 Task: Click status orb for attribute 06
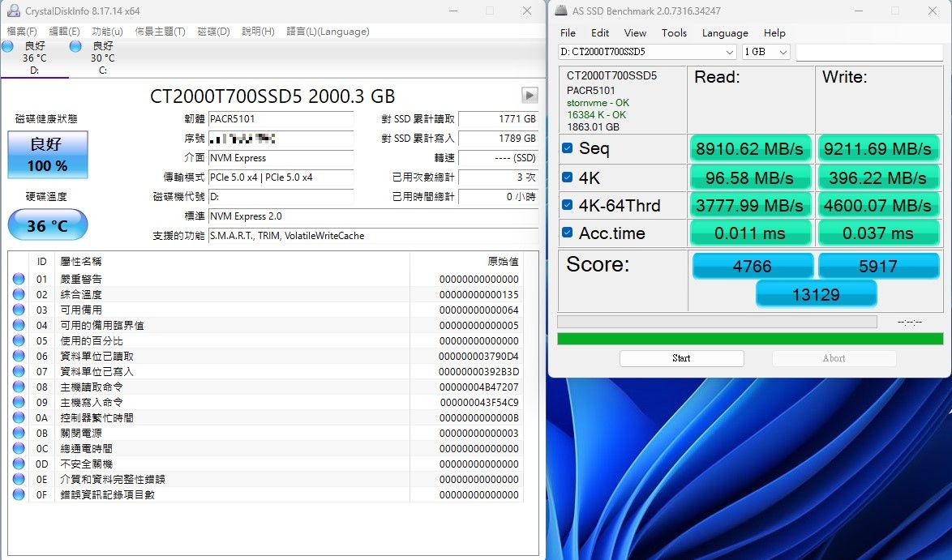19,356
